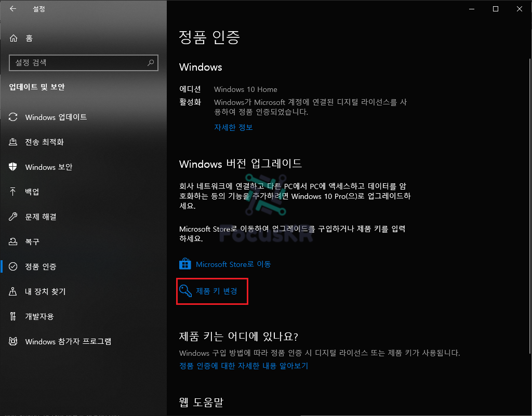Click the back arrow in Settings header
532x416 pixels.
[13, 9]
